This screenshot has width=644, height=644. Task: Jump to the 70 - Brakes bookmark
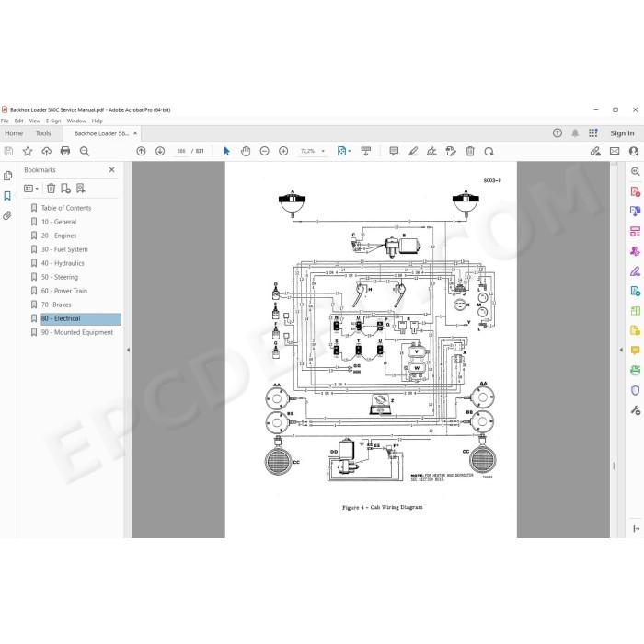click(x=56, y=305)
